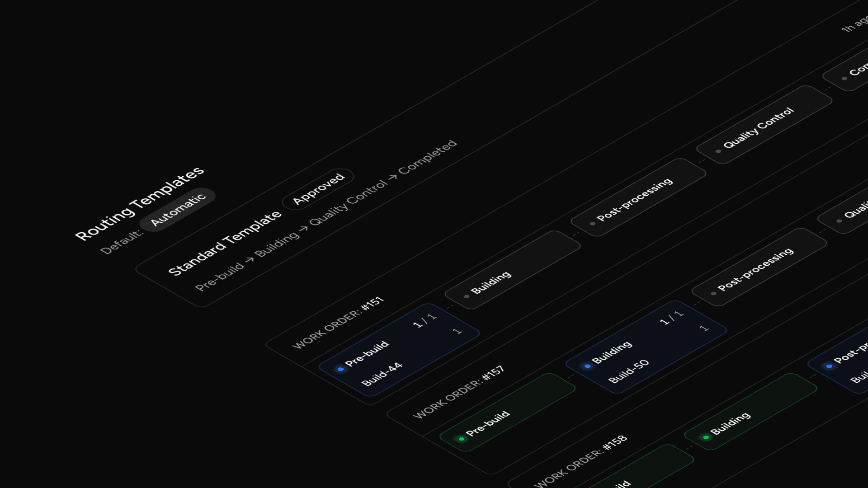Image resolution: width=868 pixels, height=488 pixels.
Task: Select the WORK ORDER: #158 label
Action: [x=581, y=461]
